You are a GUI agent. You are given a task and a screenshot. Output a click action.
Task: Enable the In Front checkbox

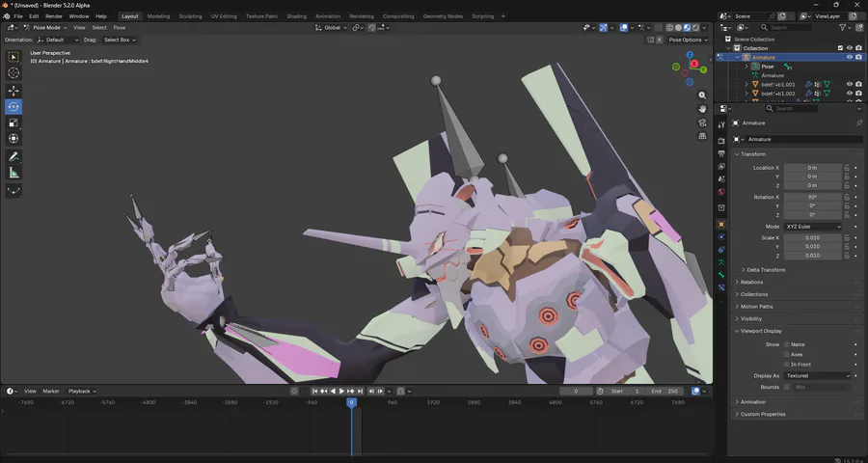(787, 365)
